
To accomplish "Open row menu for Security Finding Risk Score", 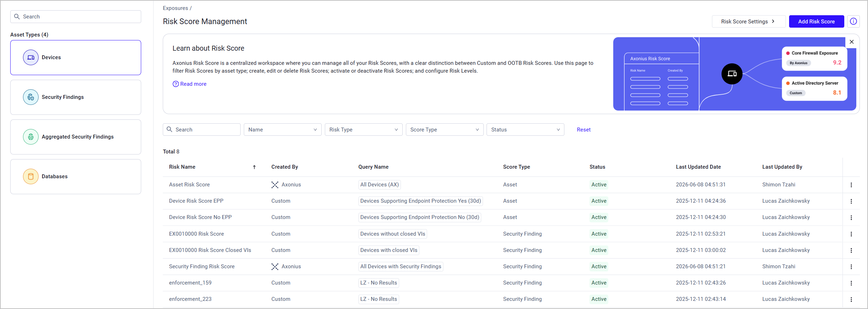I will 851,267.
